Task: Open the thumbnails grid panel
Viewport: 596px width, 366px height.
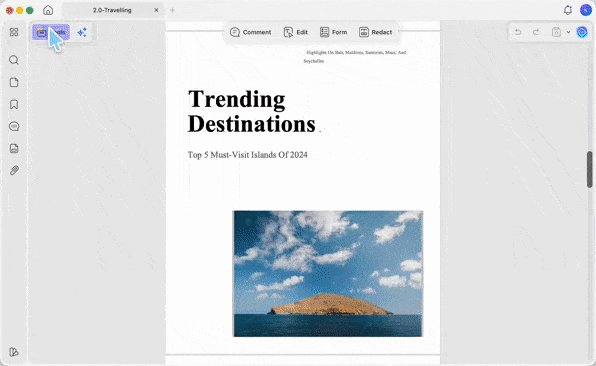Action: 14,32
